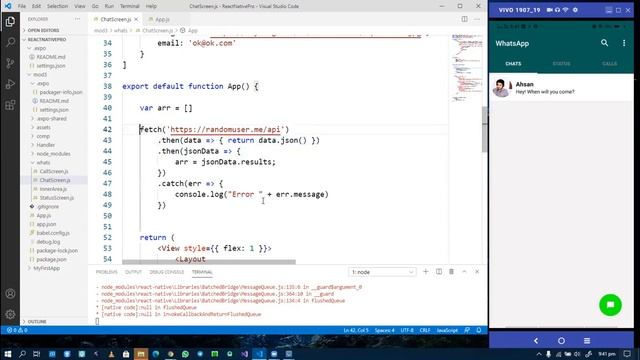
Task: Close the ChatScreen.js tab
Action: 136,19
